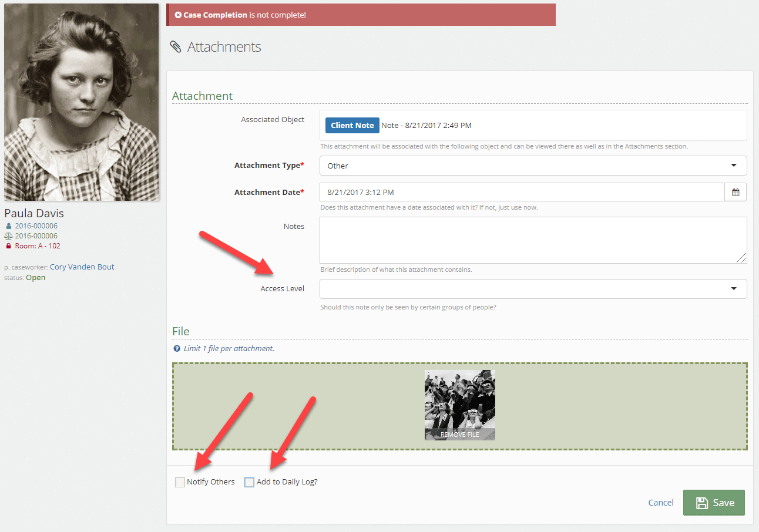Open the Attachment Date calendar picker icon
The image size is (759, 532).
[736, 192]
